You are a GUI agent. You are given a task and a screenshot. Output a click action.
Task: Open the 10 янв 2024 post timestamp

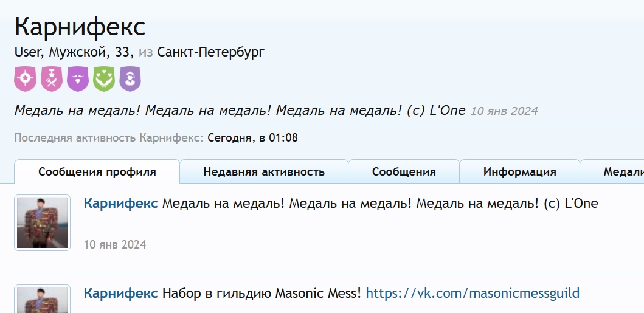click(115, 244)
